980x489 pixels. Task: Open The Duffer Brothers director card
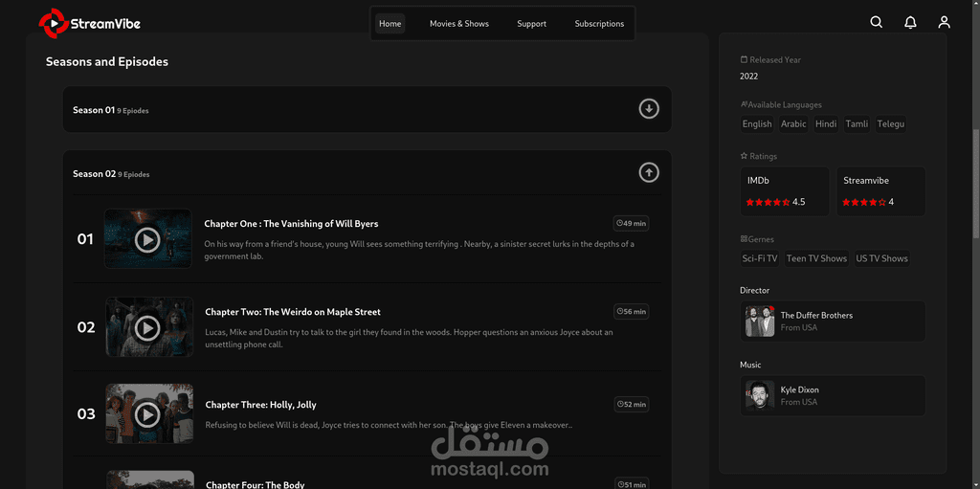(833, 322)
